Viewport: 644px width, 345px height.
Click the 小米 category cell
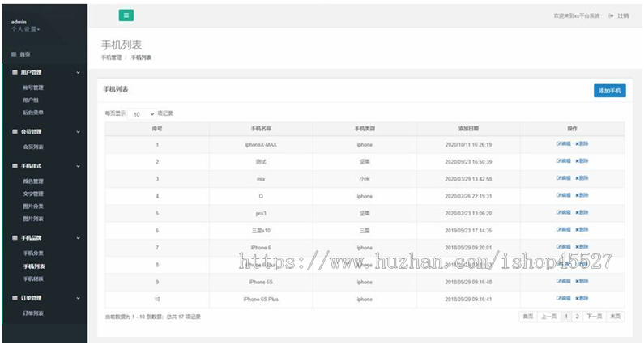click(x=365, y=179)
